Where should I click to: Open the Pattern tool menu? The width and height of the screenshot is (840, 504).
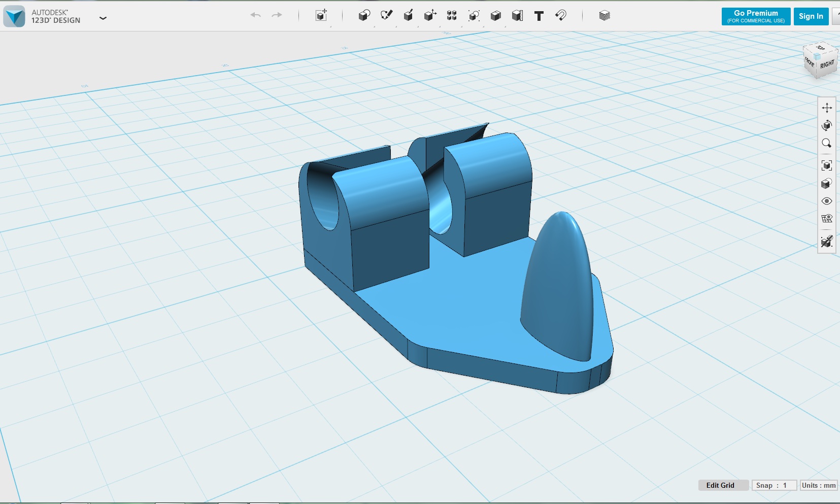(x=452, y=15)
